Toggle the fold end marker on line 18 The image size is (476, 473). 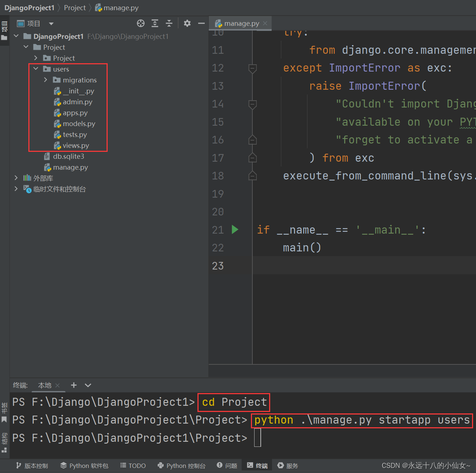click(252, 176)
